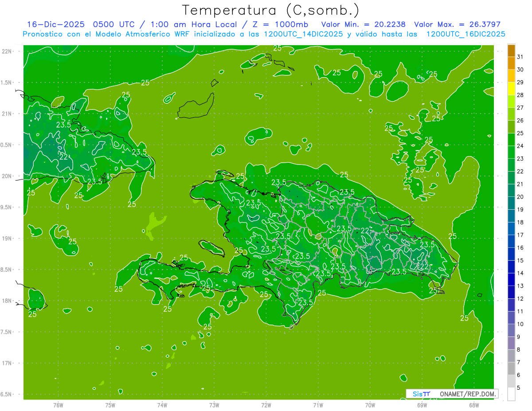Pick the dark blue legend swatch between 13 and 14
Screen dimensions: 532x411
click(511, 279)
